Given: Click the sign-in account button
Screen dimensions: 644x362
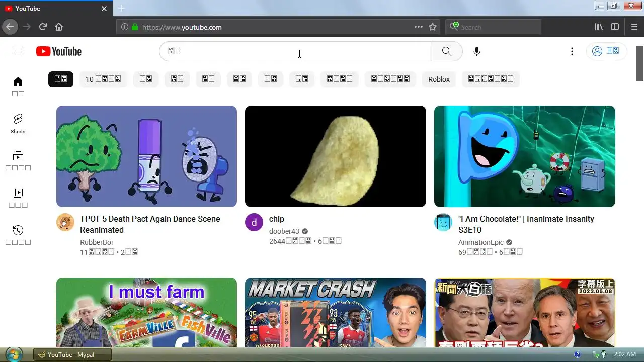Looking at the screenshot, I should click(606, 51).
